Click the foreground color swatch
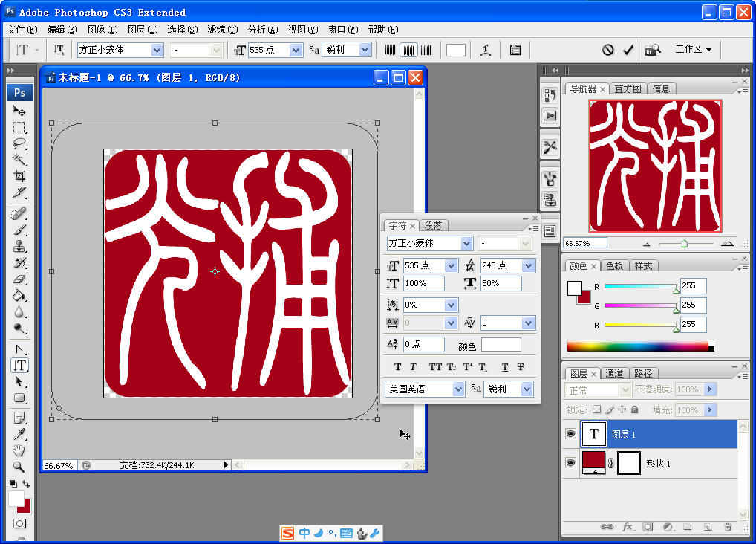This screenshot has height=544, width=756. click(16, 498)
